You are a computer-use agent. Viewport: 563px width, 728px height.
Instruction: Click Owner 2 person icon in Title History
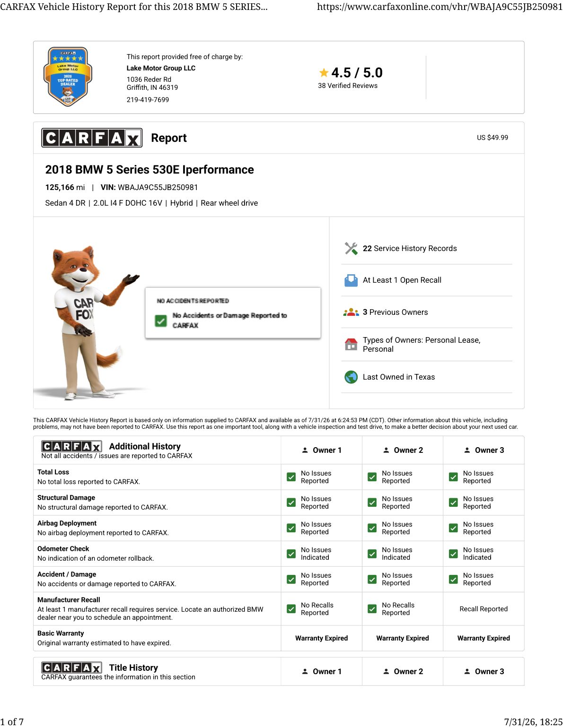click(386, 672)
